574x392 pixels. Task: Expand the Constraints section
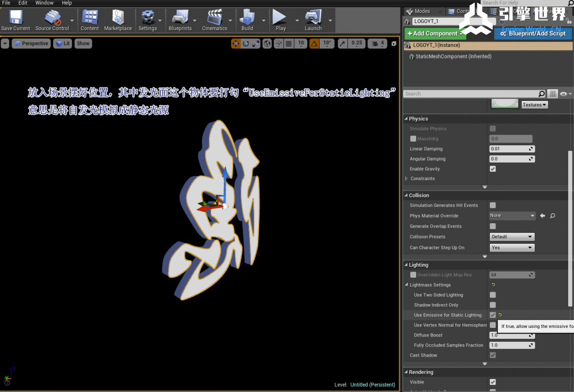click(407, 178)
